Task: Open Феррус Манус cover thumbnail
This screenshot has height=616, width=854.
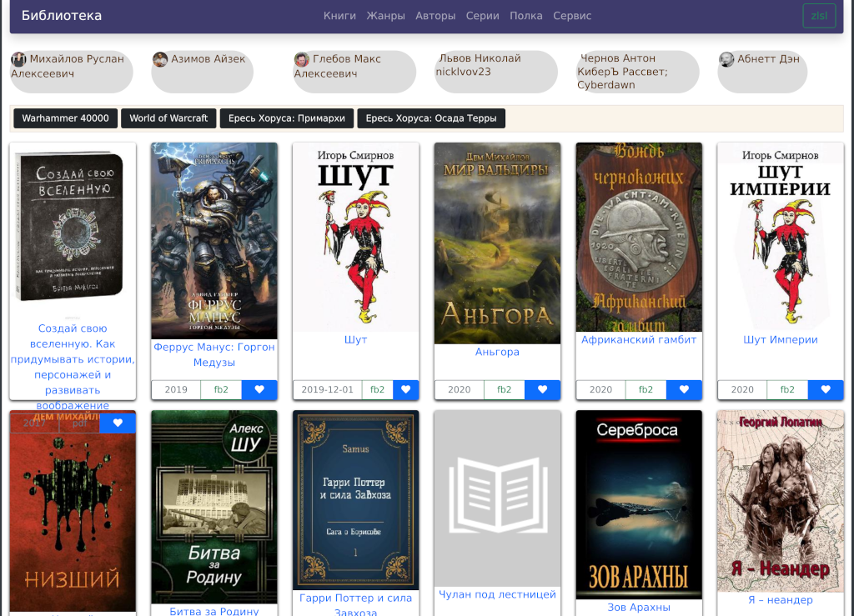Action: [214, 241]
